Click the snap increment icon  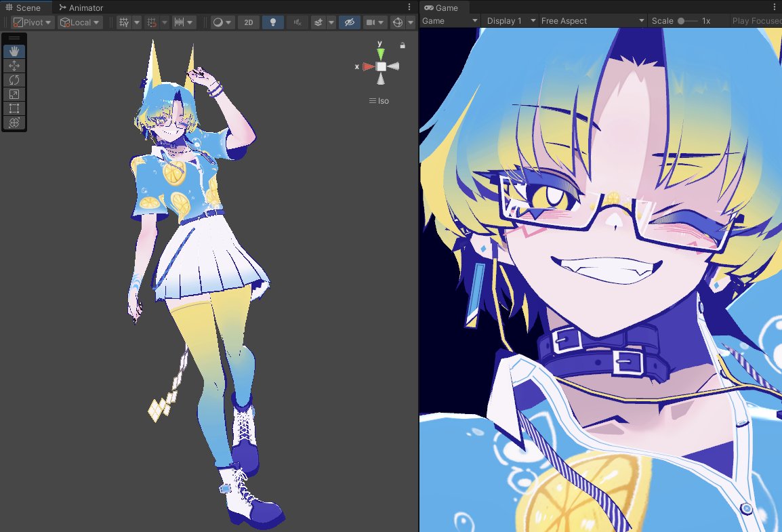179,22
